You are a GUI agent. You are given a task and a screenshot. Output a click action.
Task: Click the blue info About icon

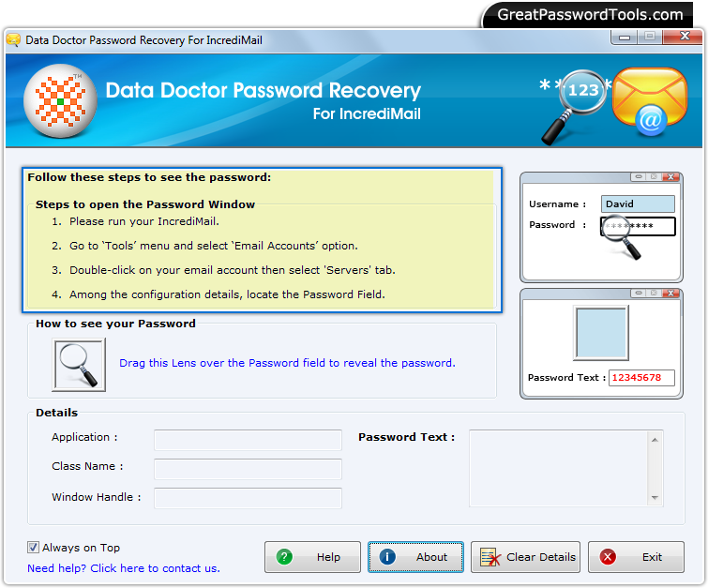pos(387,557)
